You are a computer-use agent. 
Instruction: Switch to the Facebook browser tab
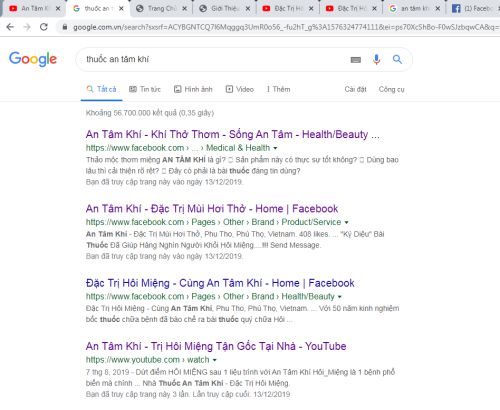(473, 9)
